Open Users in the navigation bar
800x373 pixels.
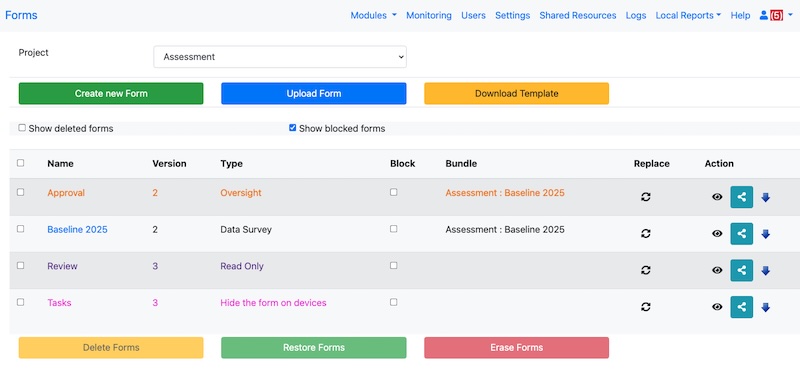coord(473,15)
